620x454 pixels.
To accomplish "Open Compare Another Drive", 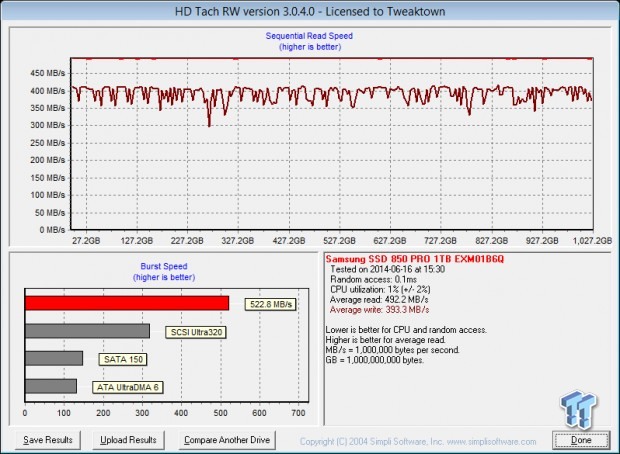I will pos(227,440).
